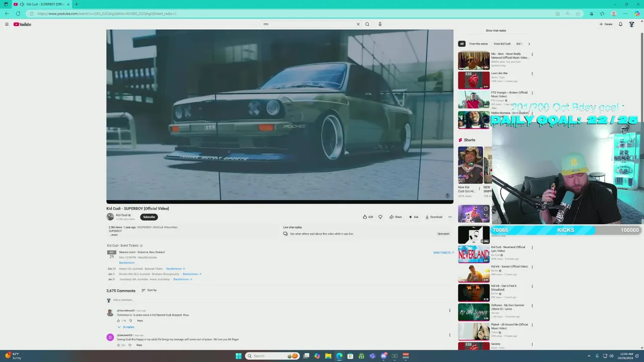644x362 pixels.
Task: Open options for Flyleaf All Around Me
Action: coord(532,325)
